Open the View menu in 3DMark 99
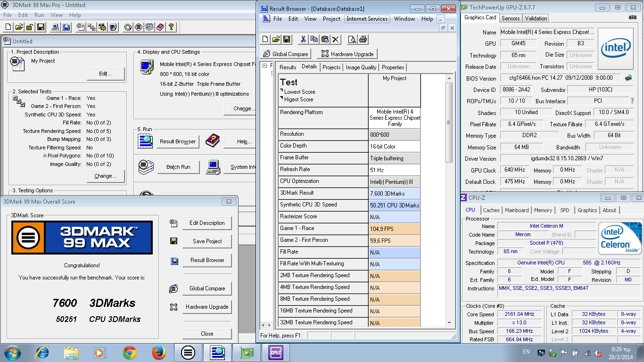The height and width of the screenshot is (362, 644). [x=57, y=15]
